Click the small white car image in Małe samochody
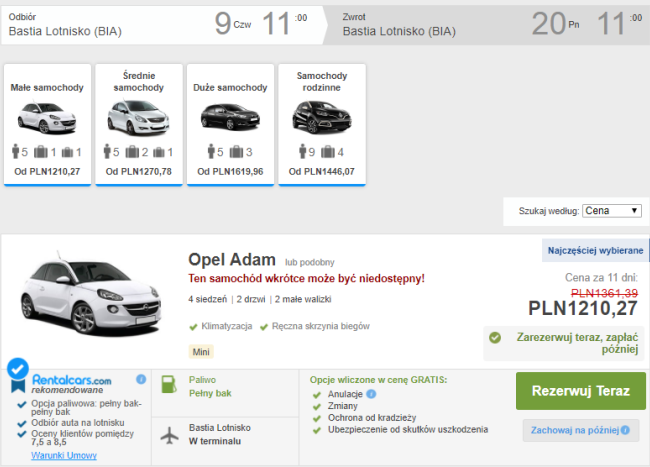This screenshot has height=467, width=650. point(47,118)
